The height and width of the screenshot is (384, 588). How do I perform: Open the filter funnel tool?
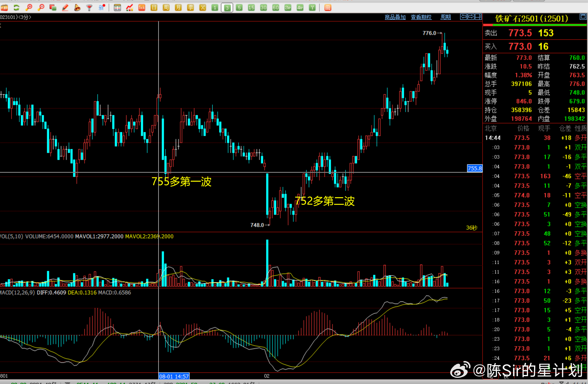pyautogui.click(x=89, y=8)
